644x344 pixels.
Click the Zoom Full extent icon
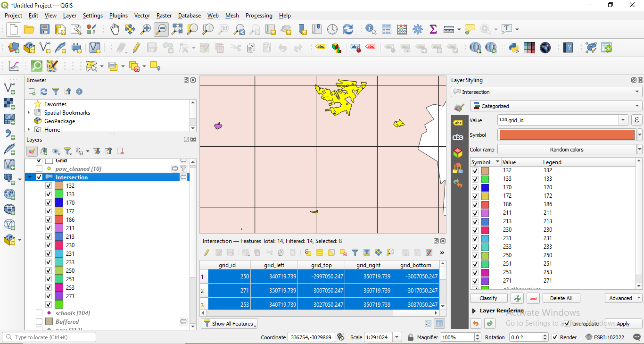coord(177,29)
